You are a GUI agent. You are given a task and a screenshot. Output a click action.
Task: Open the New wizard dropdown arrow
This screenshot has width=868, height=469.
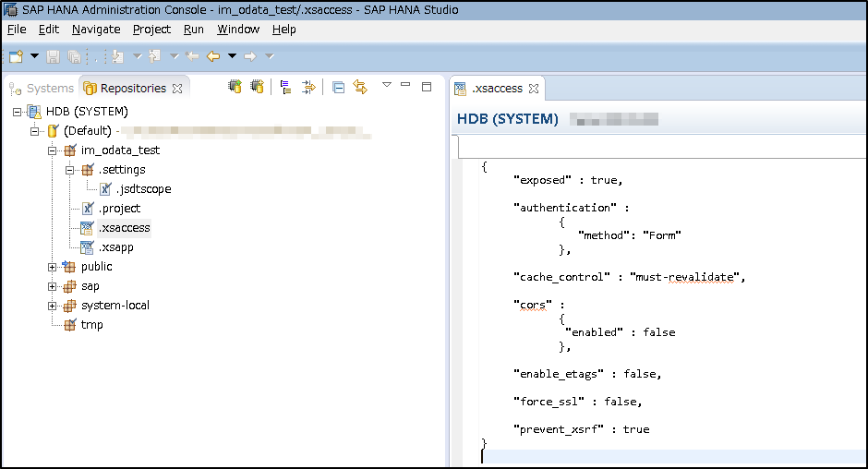(x=34, y=56)
